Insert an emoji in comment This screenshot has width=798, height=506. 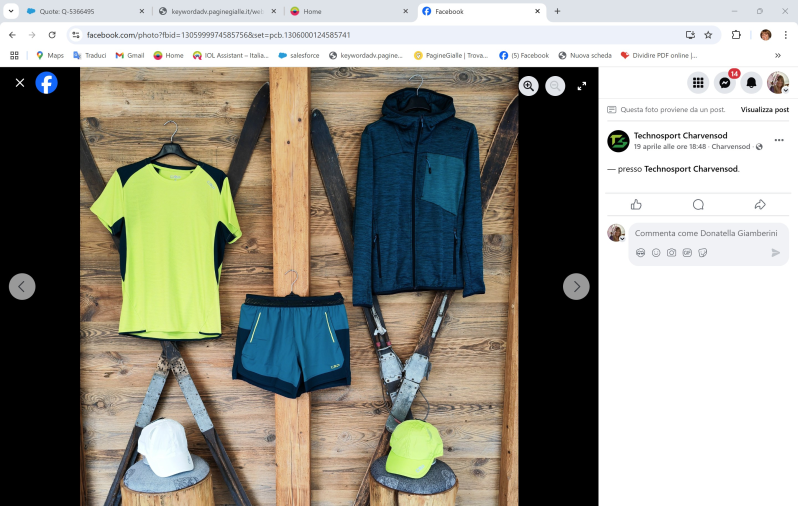pos(656,252)
